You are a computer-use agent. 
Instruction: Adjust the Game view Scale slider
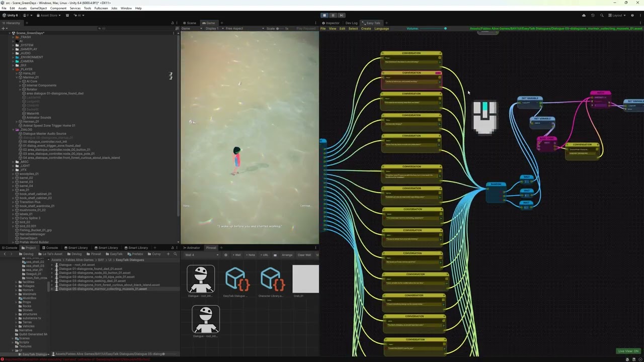pos(281,28)
